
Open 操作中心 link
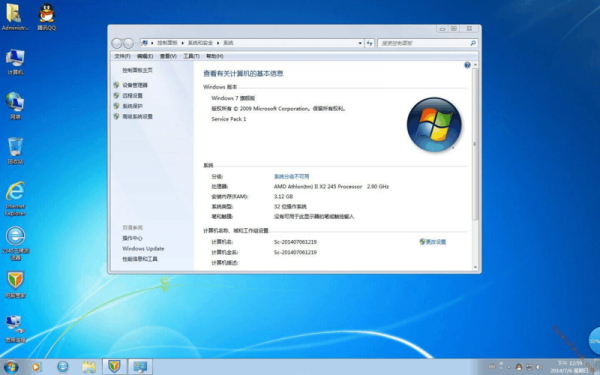pyautogui.click(x=132, y=238)
